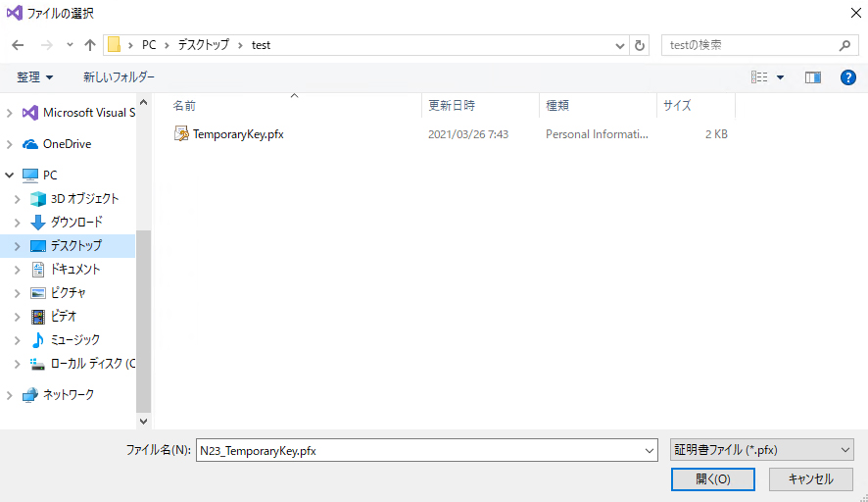
Task: Click Personal Informati... type cell
Action: [x=597, y=134]
